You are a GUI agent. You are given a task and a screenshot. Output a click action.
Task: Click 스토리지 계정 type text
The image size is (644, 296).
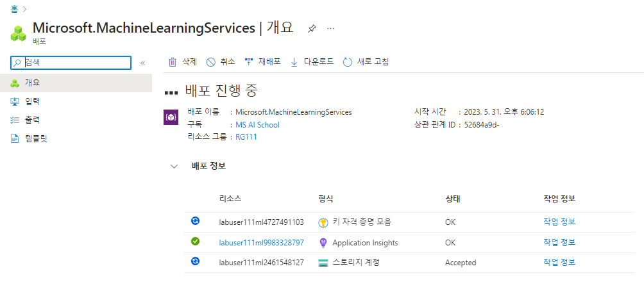[356, 263]
